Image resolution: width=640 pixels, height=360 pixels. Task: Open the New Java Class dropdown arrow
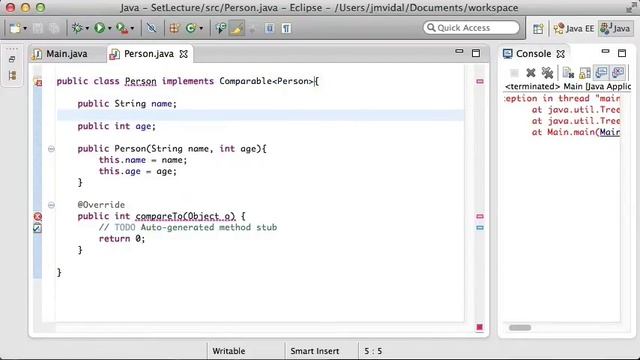click(201, 29)
